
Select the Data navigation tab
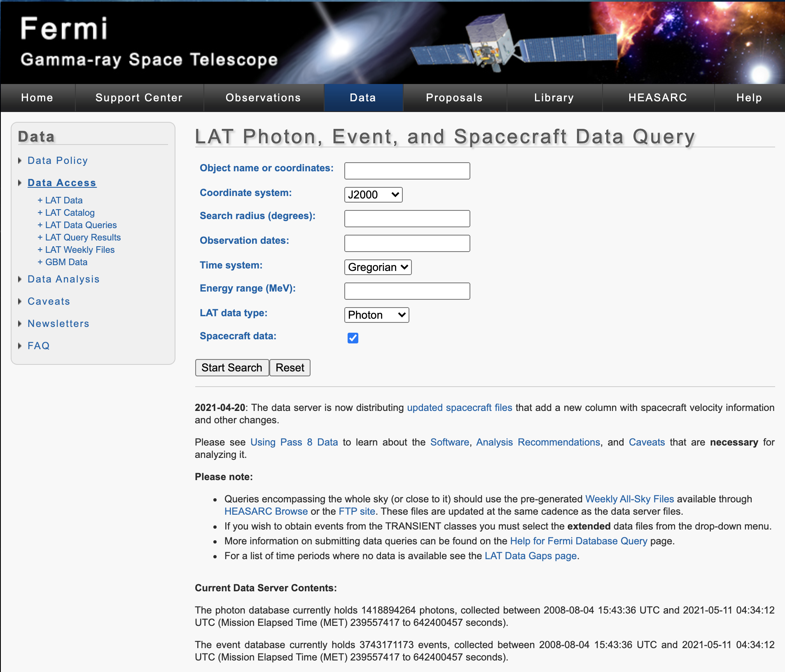[363, 98]
